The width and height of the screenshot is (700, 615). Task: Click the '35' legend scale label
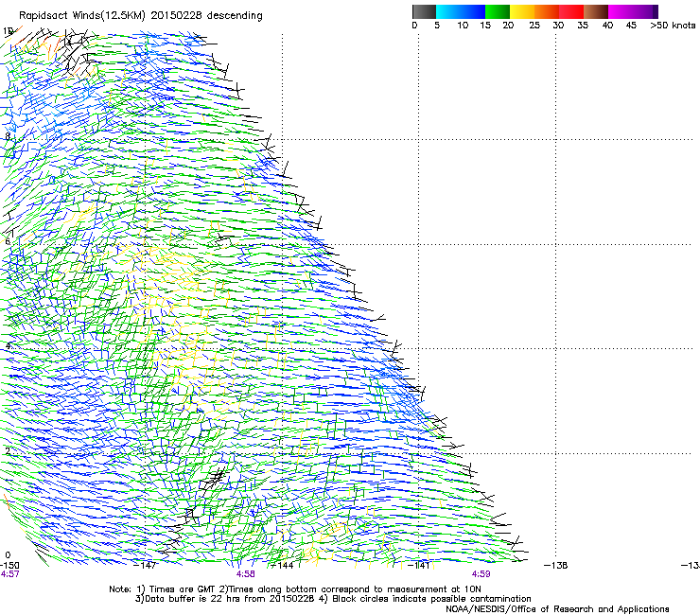click(583, 26)
